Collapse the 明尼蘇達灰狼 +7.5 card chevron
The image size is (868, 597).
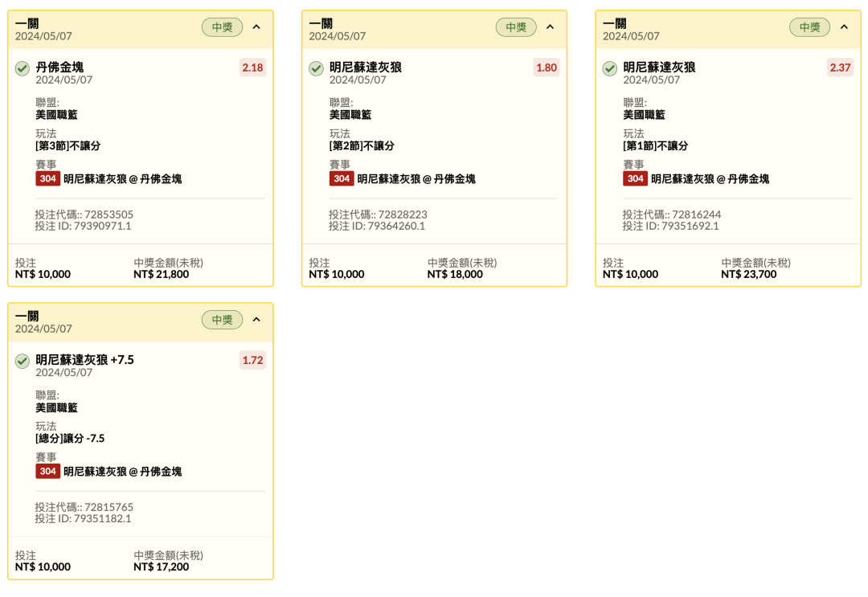coord(256,320)
